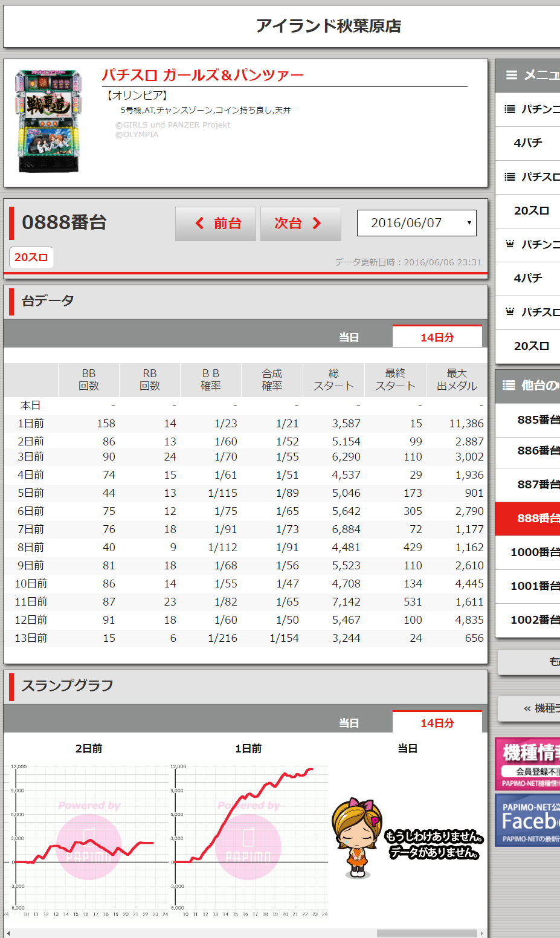Image resolution: width=560 pixels, height=938 pixels.
Task: Switch スランプグラフ to the 14日分 tab
Action: point(437,722)
